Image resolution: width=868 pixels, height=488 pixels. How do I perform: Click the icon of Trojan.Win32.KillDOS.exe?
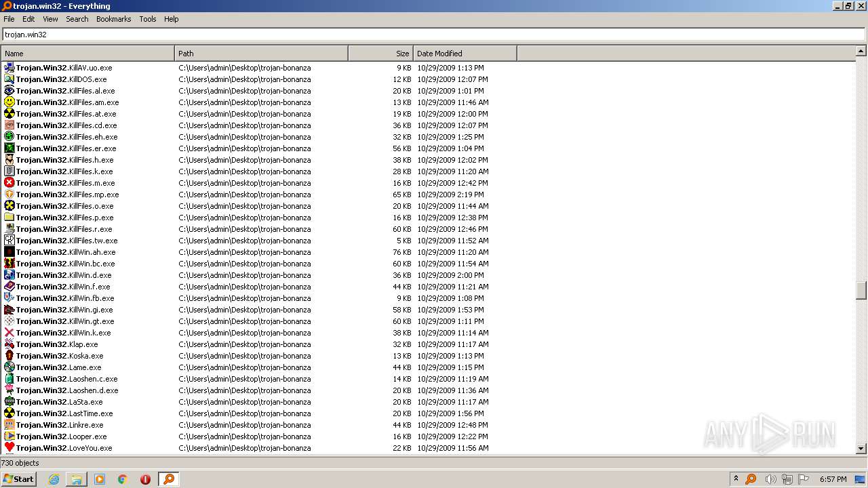coord(9,79)
